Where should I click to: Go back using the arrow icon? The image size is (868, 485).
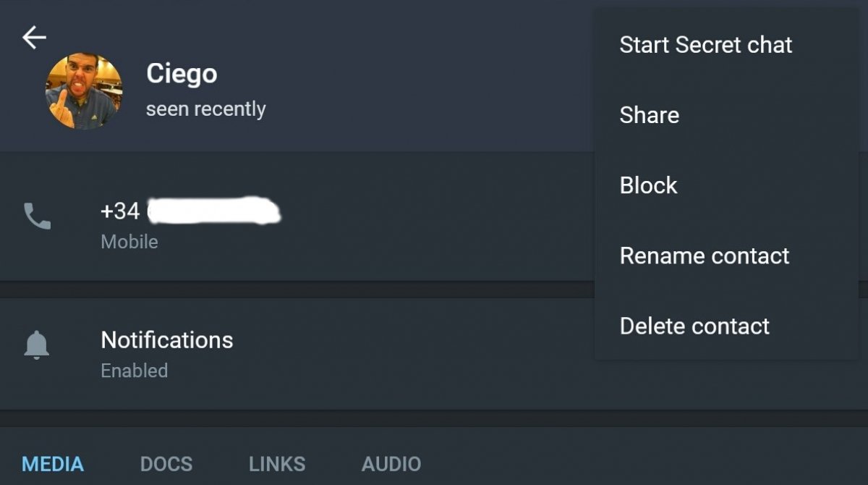pos(34,38)
